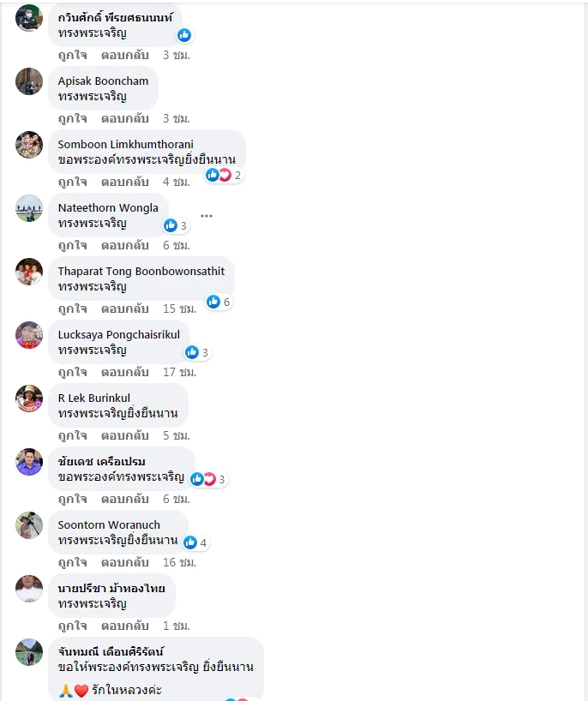Like นายปรีชา ม้าทองไทย's comment via ถูกใจ
The image size is (588, 701).
tap(73, 626)
